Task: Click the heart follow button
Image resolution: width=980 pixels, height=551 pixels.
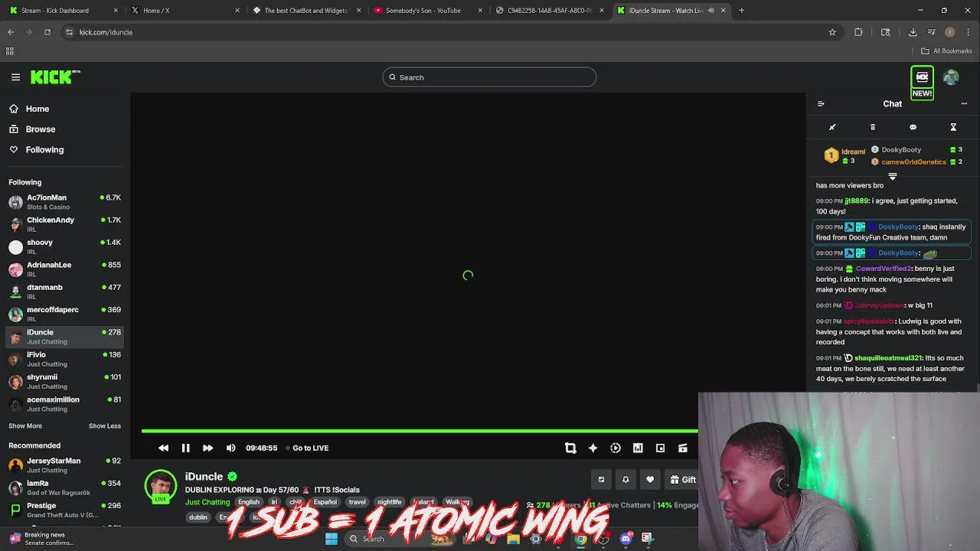Action: tap(650, 480)
